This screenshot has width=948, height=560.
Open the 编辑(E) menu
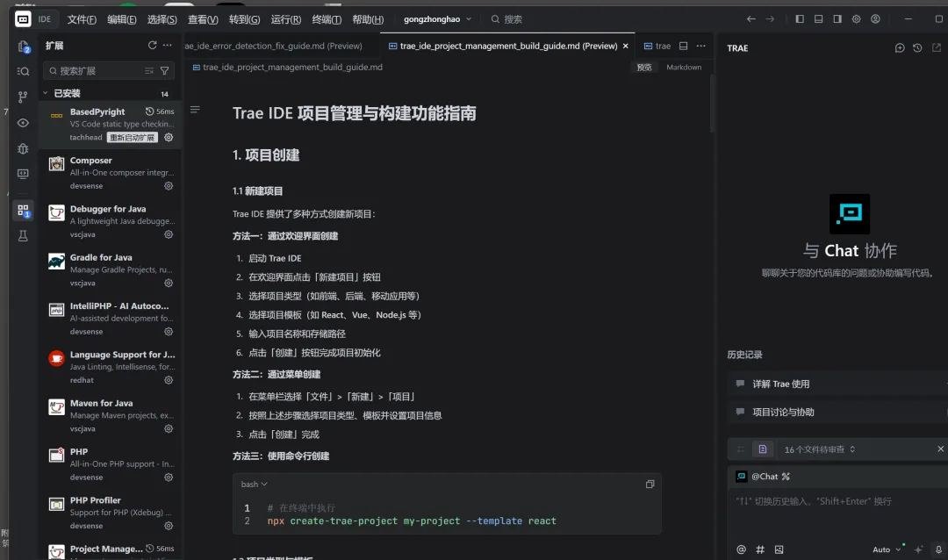[121, 19]
